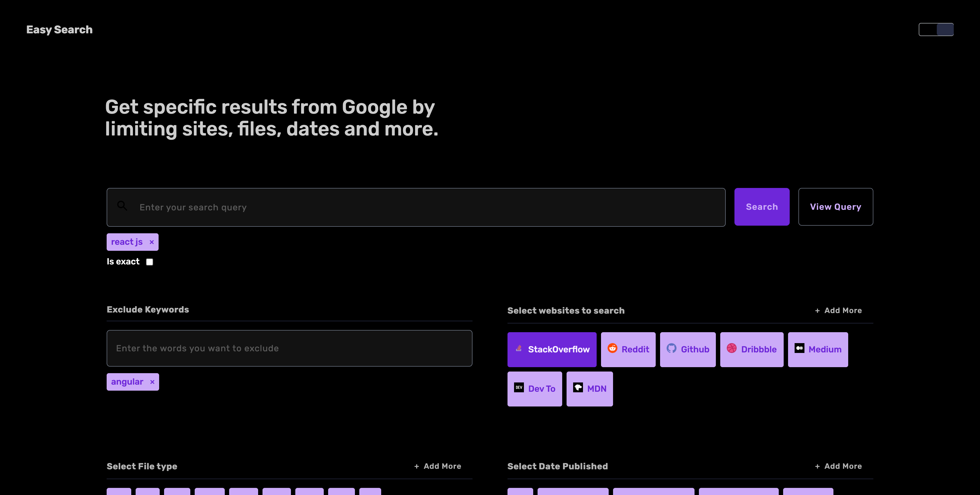Deselect the highlighted StackOverflow site
Image resolution: width=980 pixels, height=495 pixels.
point(552,349)
